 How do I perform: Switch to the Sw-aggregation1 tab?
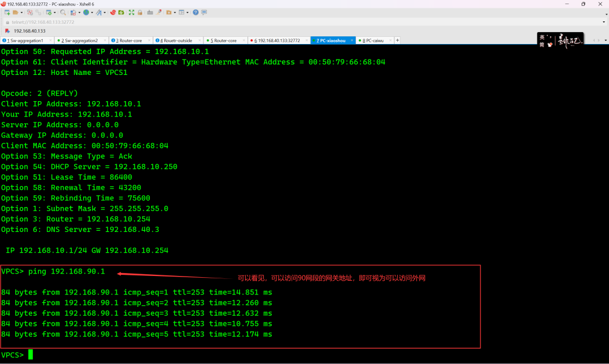click(x=25, y=40)
